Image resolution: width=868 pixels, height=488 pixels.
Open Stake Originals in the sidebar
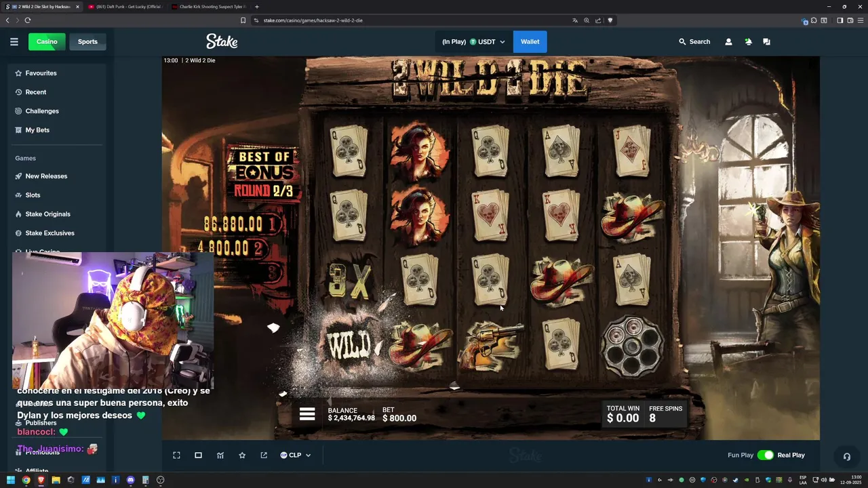tap(47, 214)
